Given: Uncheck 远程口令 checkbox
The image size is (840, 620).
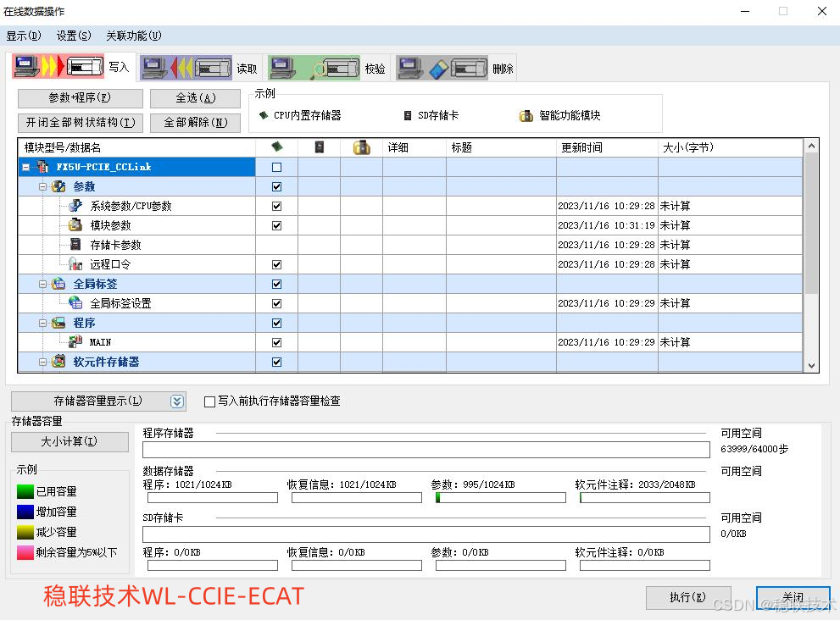Looking at the screenshot, I should 276,264.
